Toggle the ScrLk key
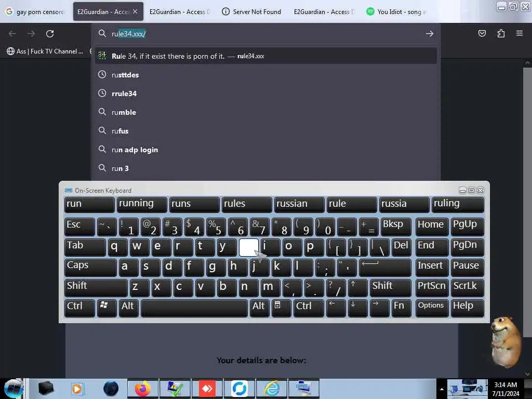 (467, 288)
